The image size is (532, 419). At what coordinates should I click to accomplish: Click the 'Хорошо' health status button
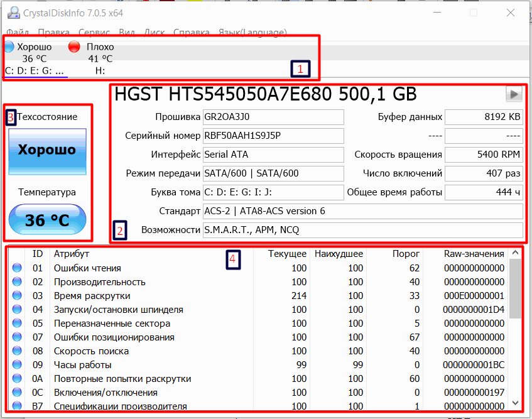coord(47,150)
